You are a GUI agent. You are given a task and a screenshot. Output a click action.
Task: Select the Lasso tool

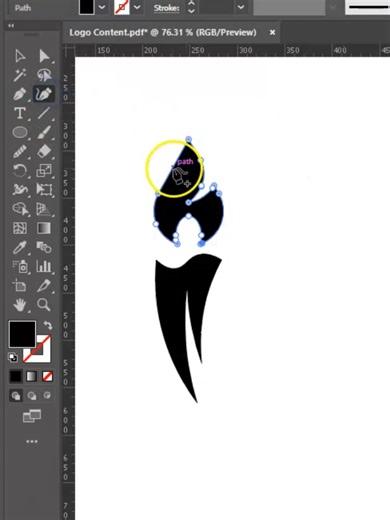pyautogui.click(x=44, y=75)
